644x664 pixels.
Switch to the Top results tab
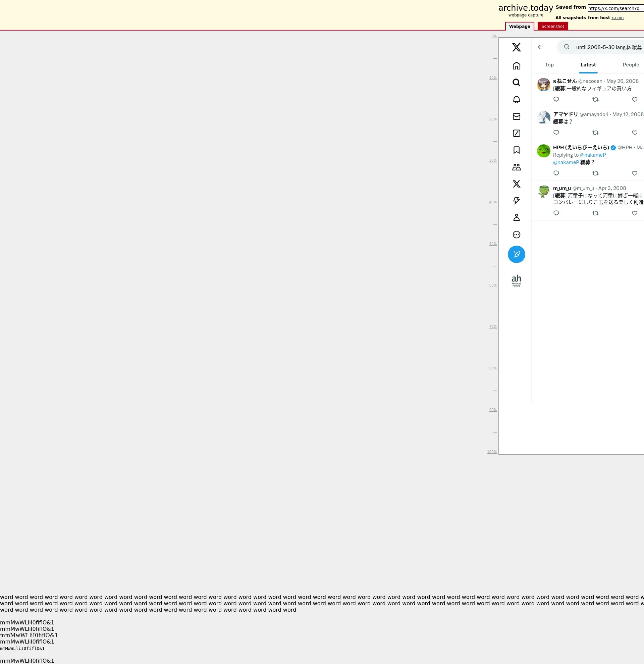(x=549, y=65)
